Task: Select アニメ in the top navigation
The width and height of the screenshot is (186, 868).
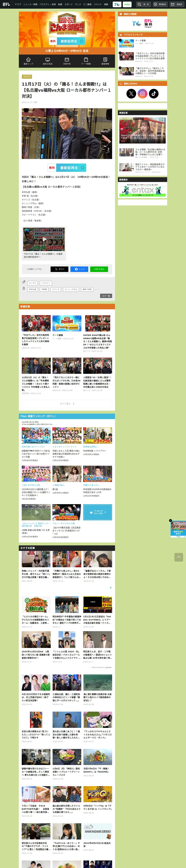Action: 78,4
